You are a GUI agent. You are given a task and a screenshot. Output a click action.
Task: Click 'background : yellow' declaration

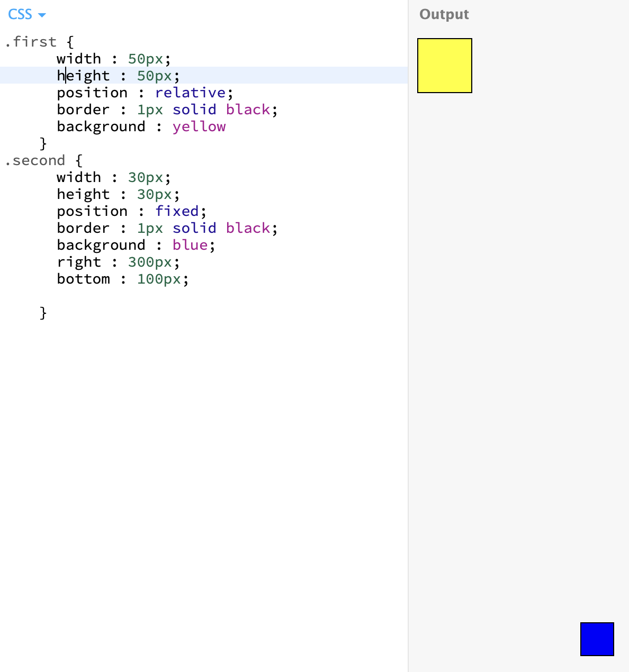(x=141, y=126)
